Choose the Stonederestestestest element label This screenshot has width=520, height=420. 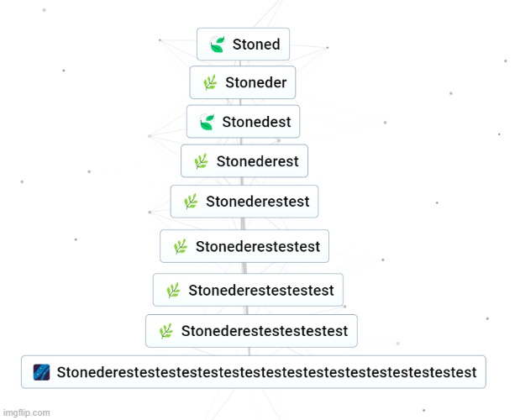(260, 291)
